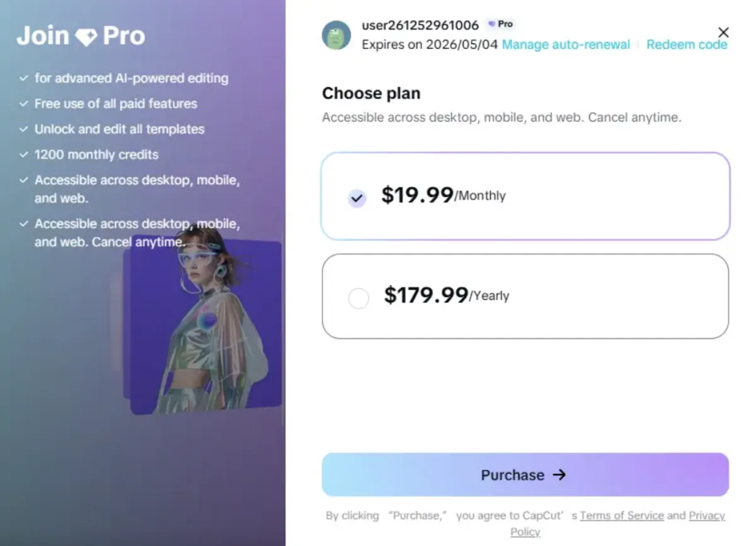Open the Privacy Policy link

pos(706,515)
